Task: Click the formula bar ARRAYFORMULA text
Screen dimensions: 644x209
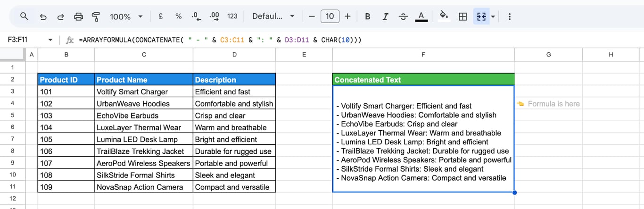Action: tap(220, 40)
